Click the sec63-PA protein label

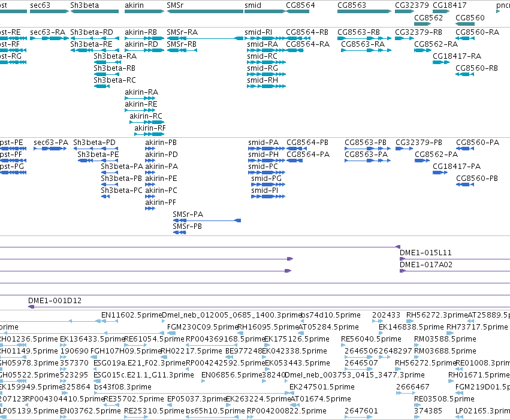pos(51,143)
